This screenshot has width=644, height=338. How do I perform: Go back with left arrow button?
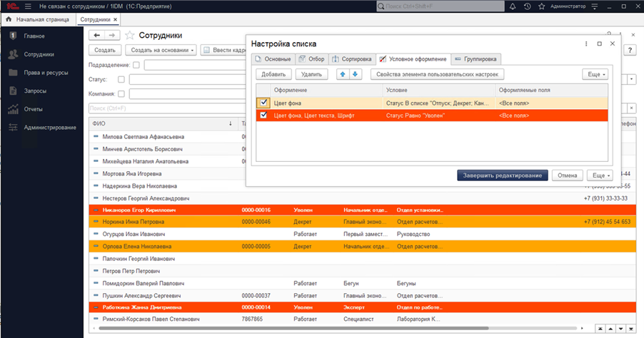96,35
